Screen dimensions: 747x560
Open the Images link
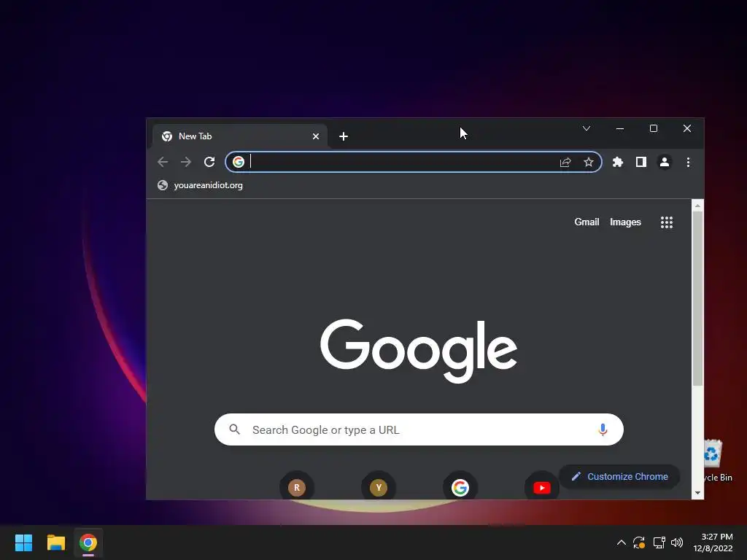pyautogui.click(x=625, y=222)
